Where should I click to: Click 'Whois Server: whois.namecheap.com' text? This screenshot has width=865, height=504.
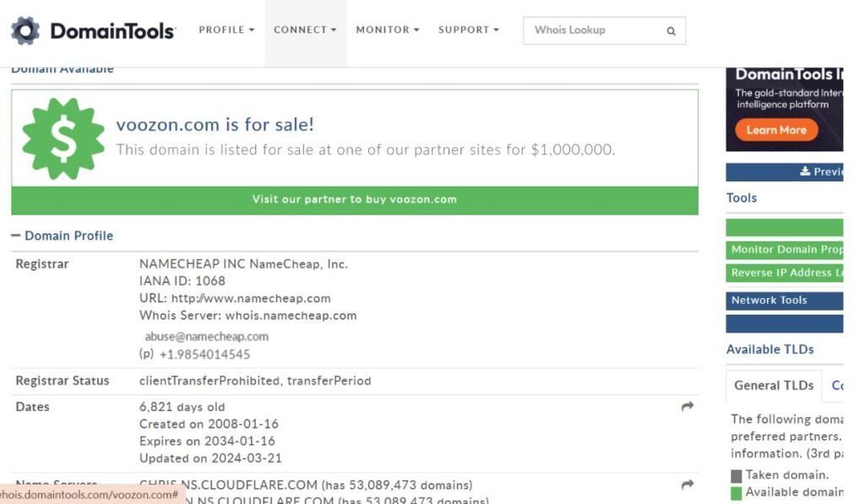click(x=248, y=316)
